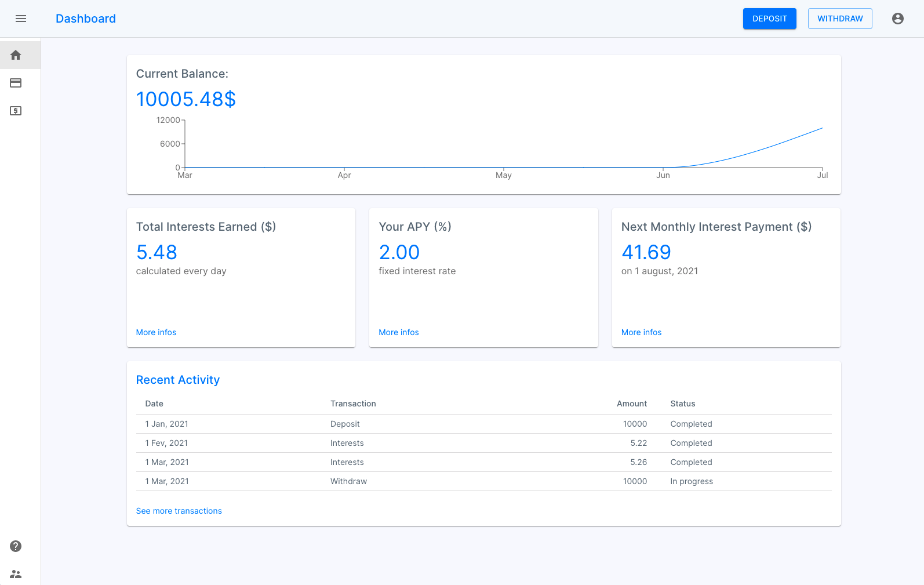Open the dollar bill sidebar icon

point(16,111)
